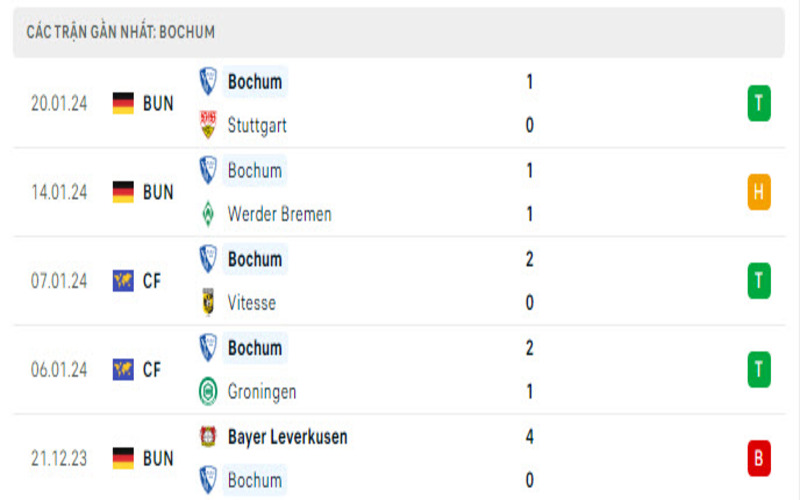Select the Groningen team name

click(261, 391)
